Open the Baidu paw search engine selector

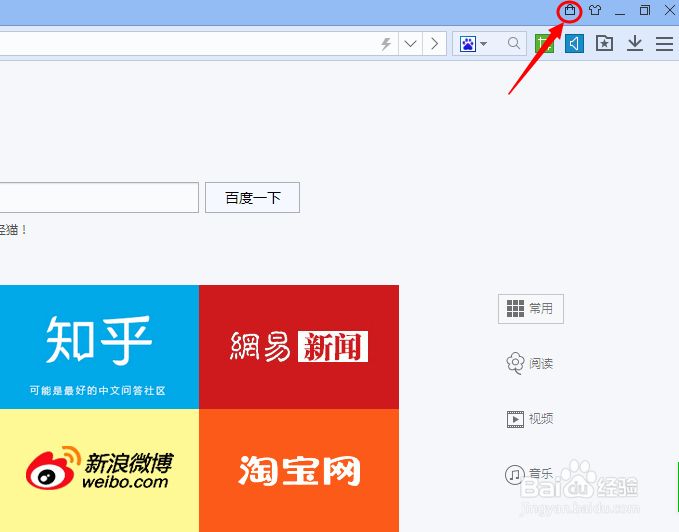pyautogui.click(x=474, y=44)
